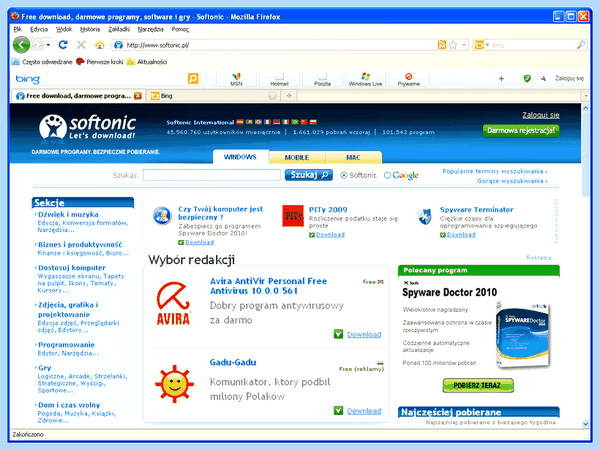The height and width of the screenshot is (450, 600).
Task: Open the list all tabs dropdown
Action: [x=585, y=96]
